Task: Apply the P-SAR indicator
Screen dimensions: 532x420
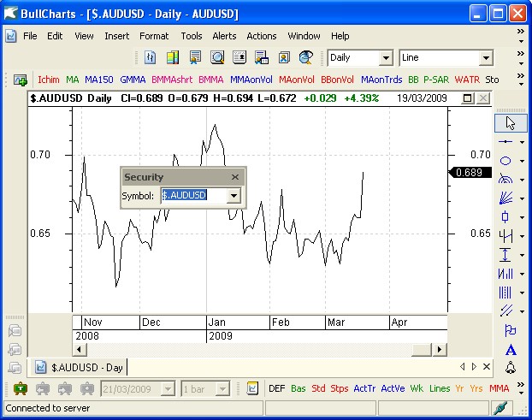Action: pos(436,80)
